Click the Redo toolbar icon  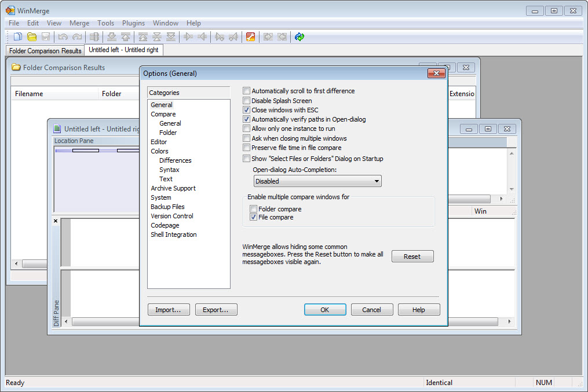77,36
